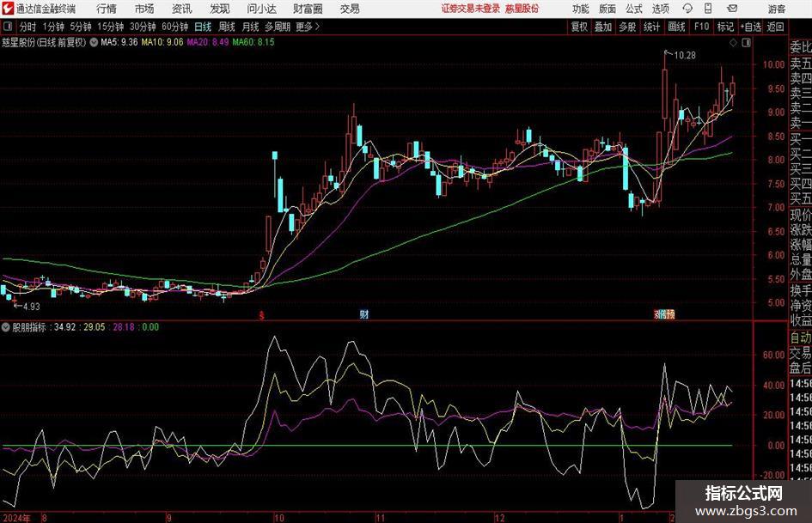812x523 pixels.
Task: Switch to 周线 weekly period
Action: pyautogui.click(x=226, y=27)
